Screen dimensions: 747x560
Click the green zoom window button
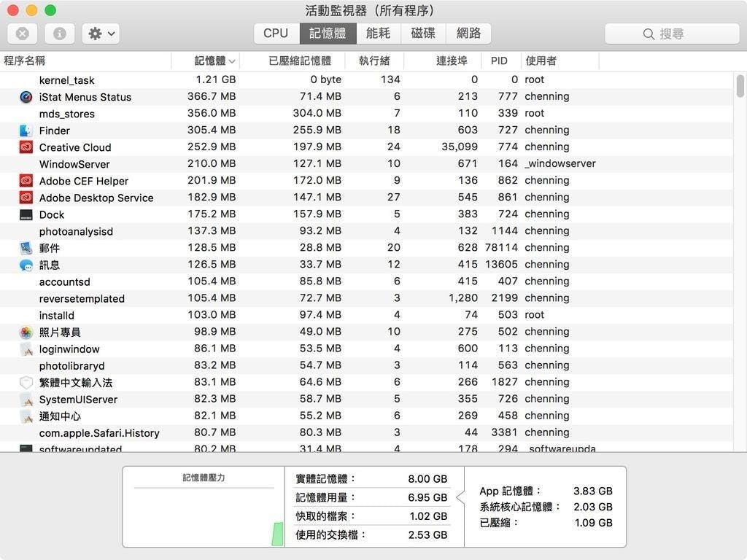click(50, 10)
